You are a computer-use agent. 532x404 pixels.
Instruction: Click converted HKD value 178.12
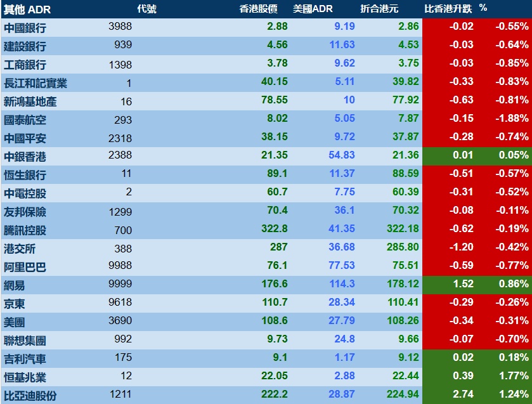[x=403, y=283]
